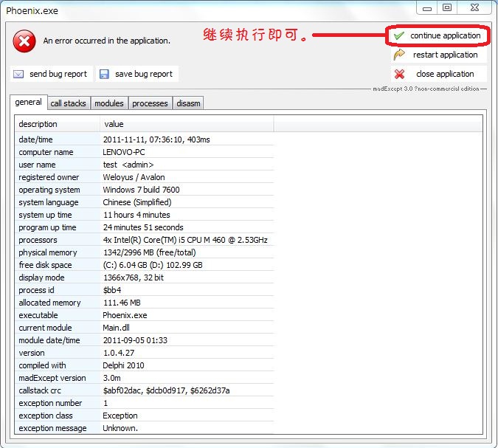Click the floppy disk save bug report icon

[104, 74]
